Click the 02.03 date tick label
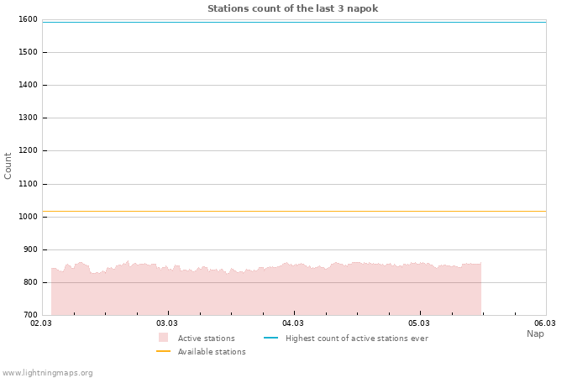Viewport: 588px width, 378px height. 41,323
